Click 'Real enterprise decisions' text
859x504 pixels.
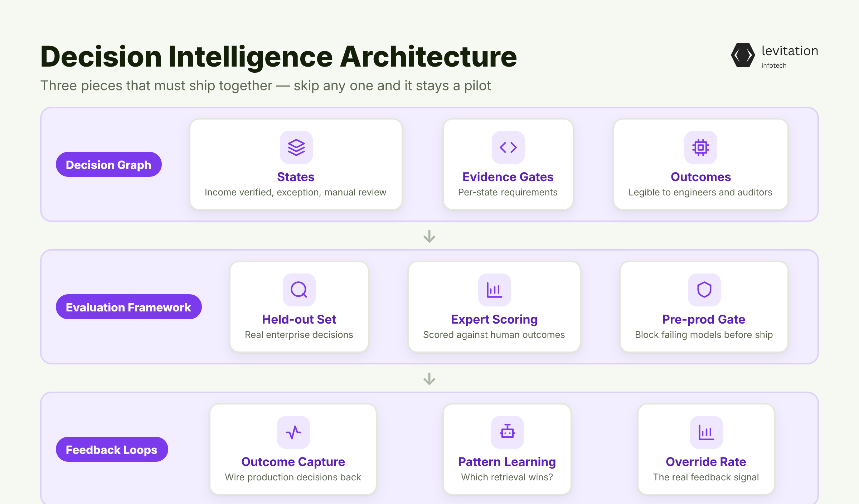click(x=299, y=335)
